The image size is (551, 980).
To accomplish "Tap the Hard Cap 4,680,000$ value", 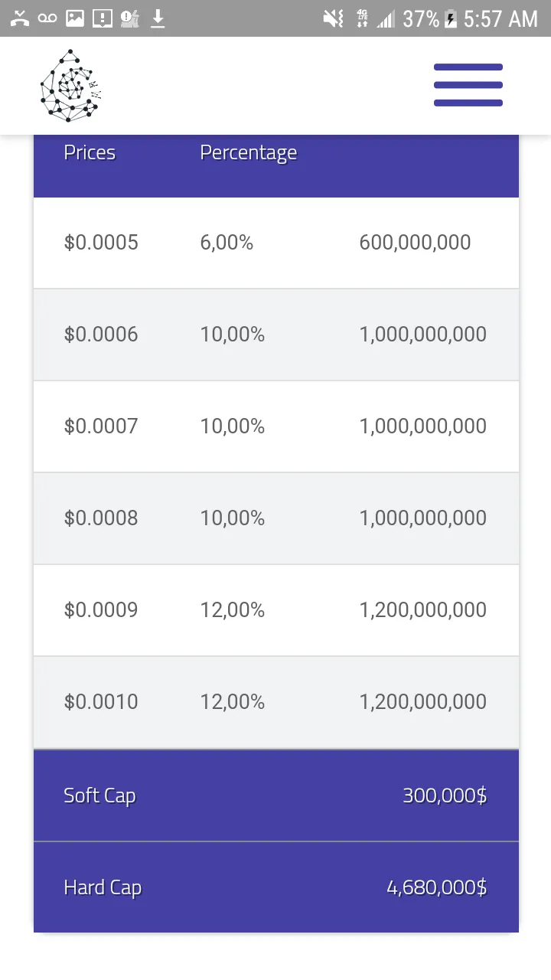I will 437,887.
